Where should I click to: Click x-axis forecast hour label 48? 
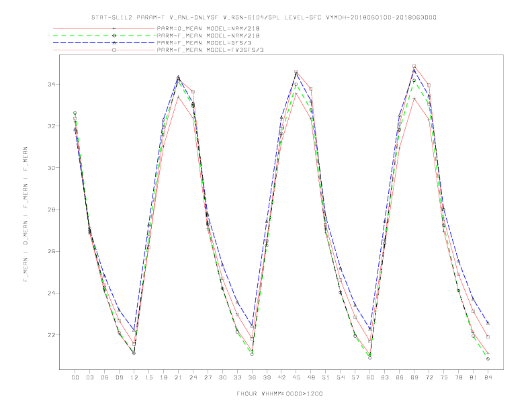click(x=311, y=377)
